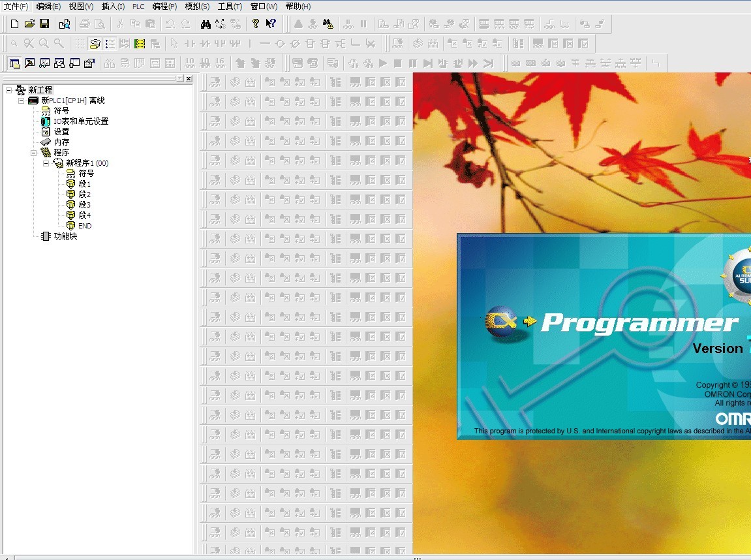Toggle the comment list view button
Viewport: 751px width, 560px height.
click(110, 44)
